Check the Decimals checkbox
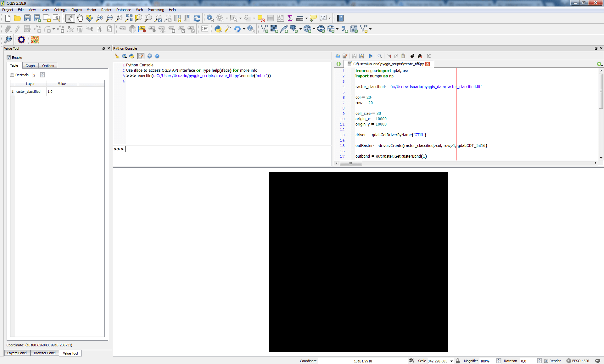This screenshot has height=364, width=604. [12, 75]
